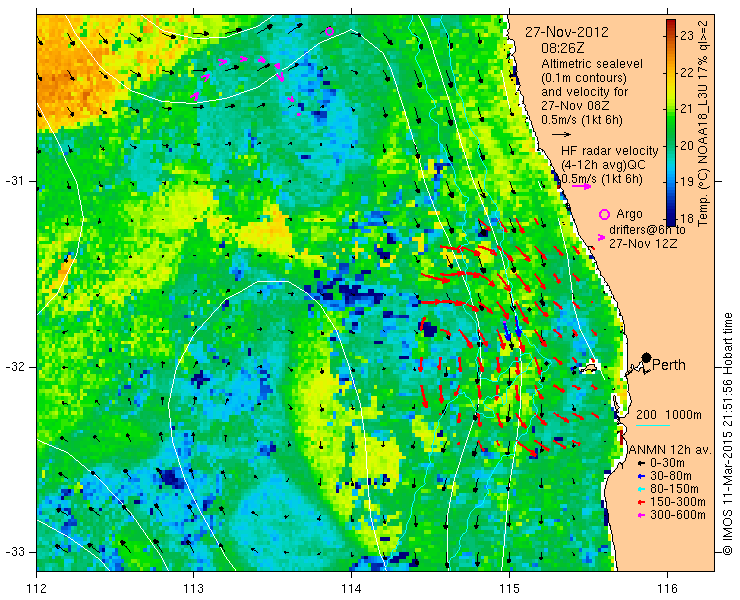Click the 'and velocity for' text
The width and height of the screenshot is (740, 600).
(584, 92)
